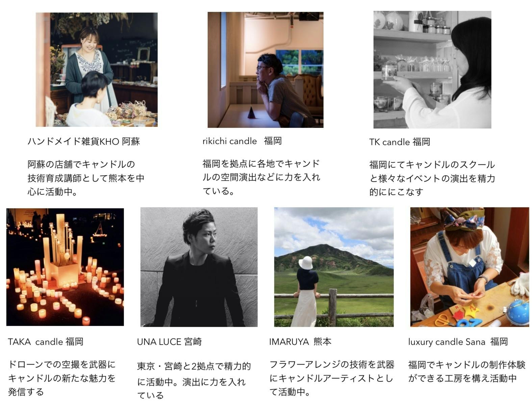
Task: Click the TK candle black-and-white shelf photo
Action: tap(432, 70)
